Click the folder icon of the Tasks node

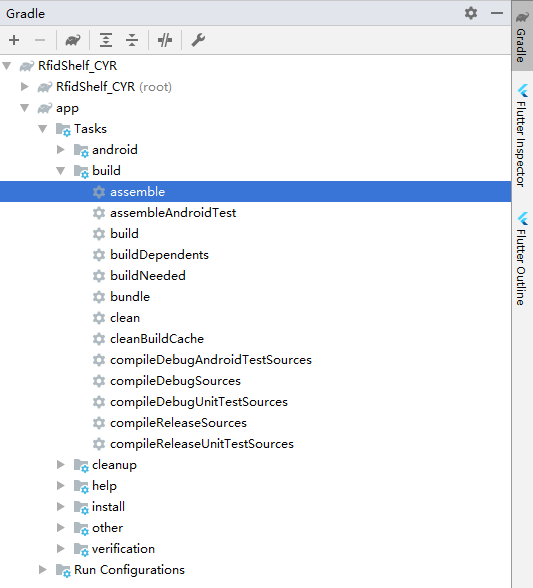click(x=63, y=129)
